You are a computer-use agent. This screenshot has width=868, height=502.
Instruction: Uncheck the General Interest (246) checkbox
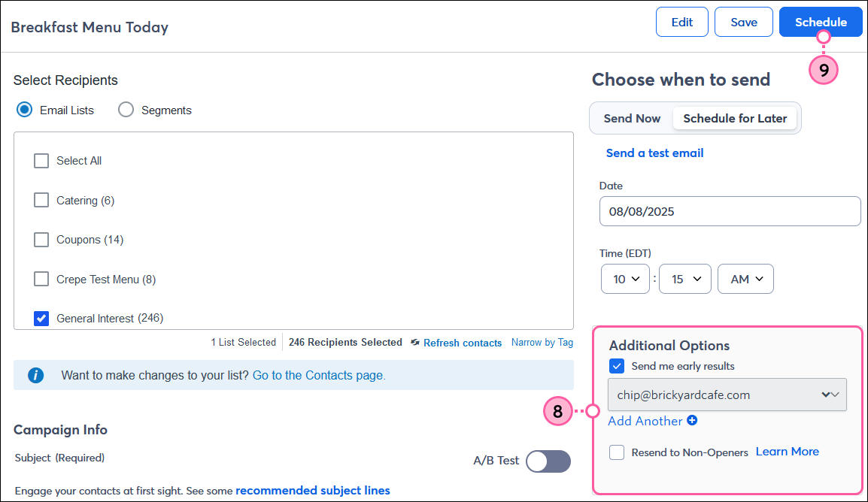[x=41, y=319]
